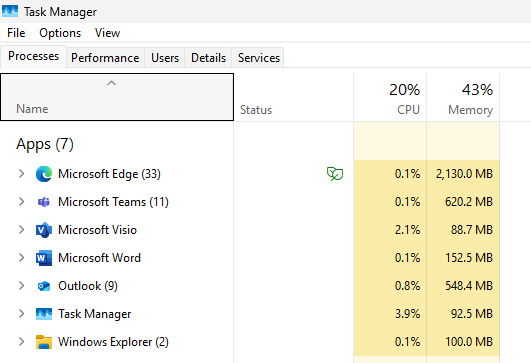
Task: Select the Windows Explorer (2) row name
Action: (113, 342)
